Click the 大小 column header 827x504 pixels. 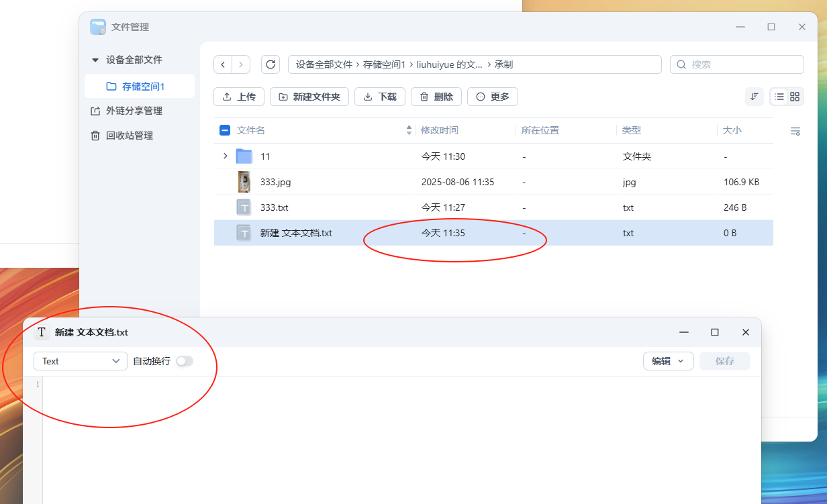(x=732, y=130)
